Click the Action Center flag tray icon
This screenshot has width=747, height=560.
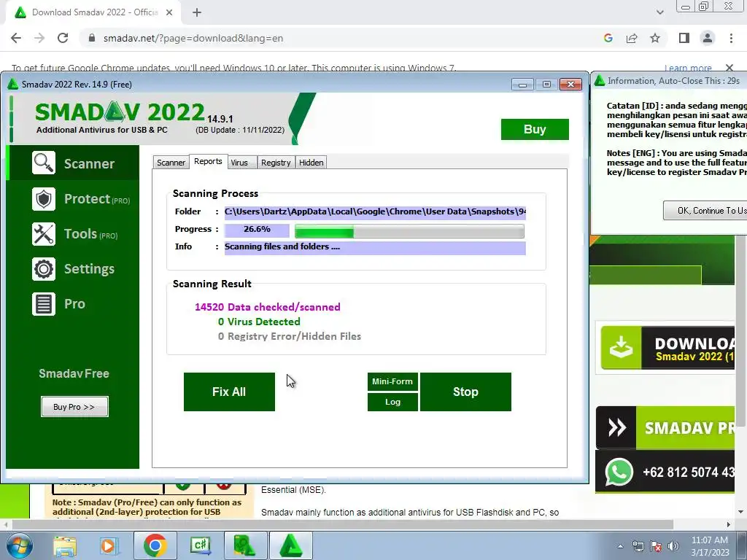tap(656, 546)
